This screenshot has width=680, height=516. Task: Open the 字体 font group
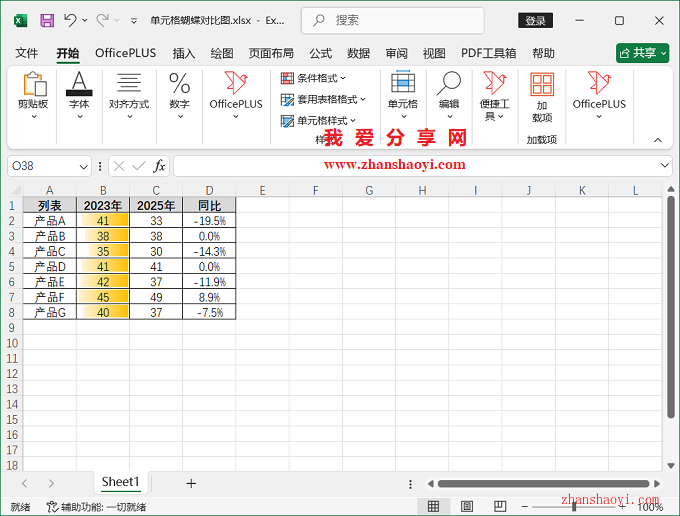coord(79,96)
